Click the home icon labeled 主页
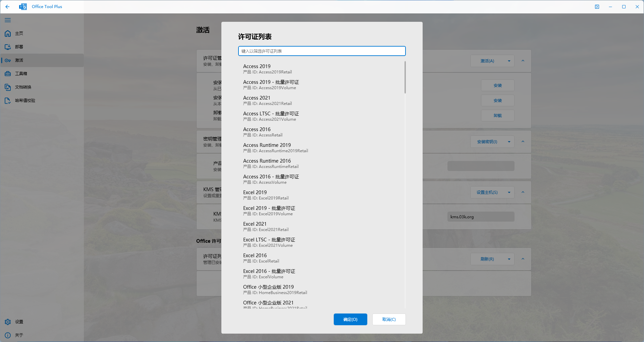Viewport: 644px width, 342px height. tap(8, 34)
